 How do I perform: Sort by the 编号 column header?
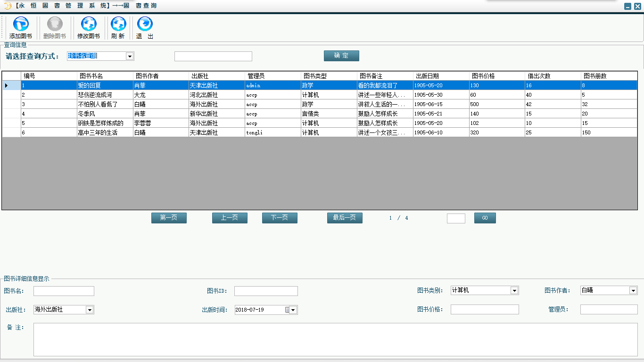(x=49, y=76)
